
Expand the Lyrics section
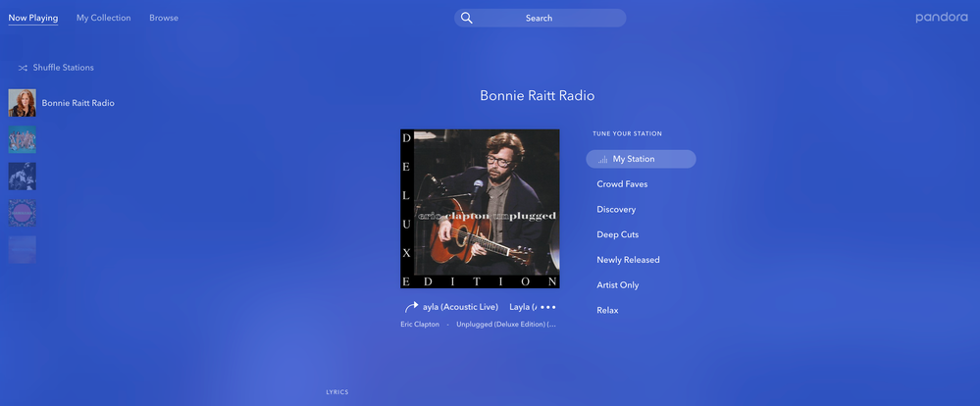click(336, 392)
